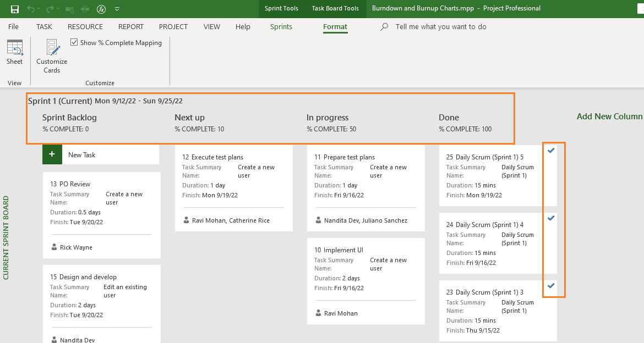This screenshot has height=343, width=644.
Task: Click the % COMPLETE: 0 label
Action: (66, 129)
